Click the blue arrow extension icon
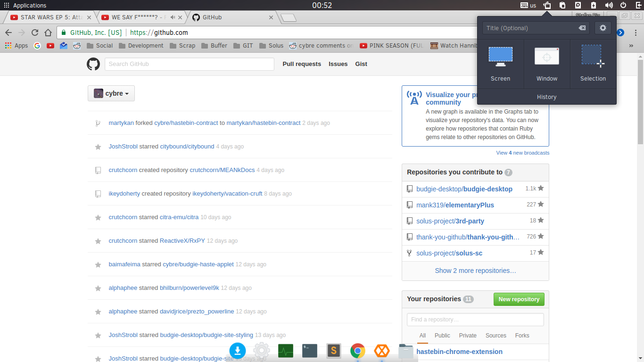Viewport: 644px width, 362px height. click(x=620, y=33)
